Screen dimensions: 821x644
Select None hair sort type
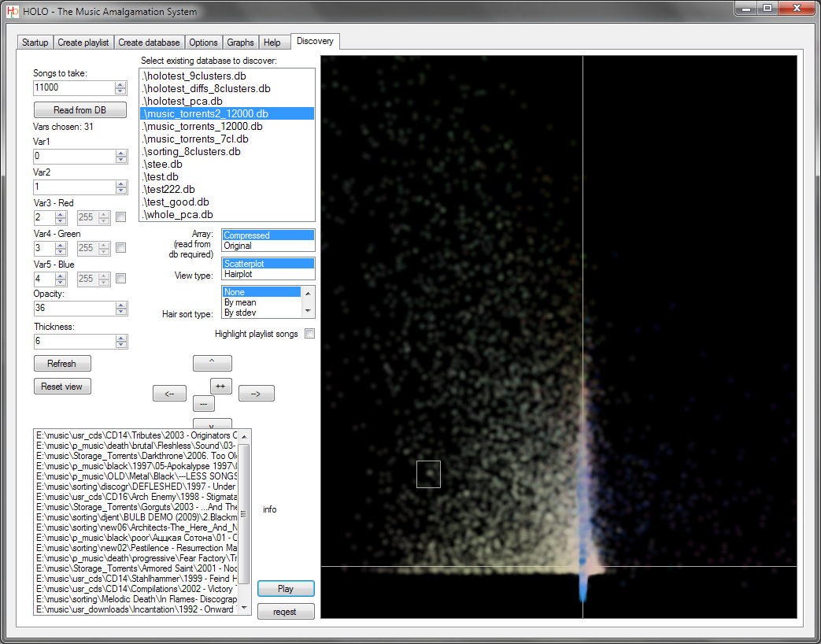[262, 292]
